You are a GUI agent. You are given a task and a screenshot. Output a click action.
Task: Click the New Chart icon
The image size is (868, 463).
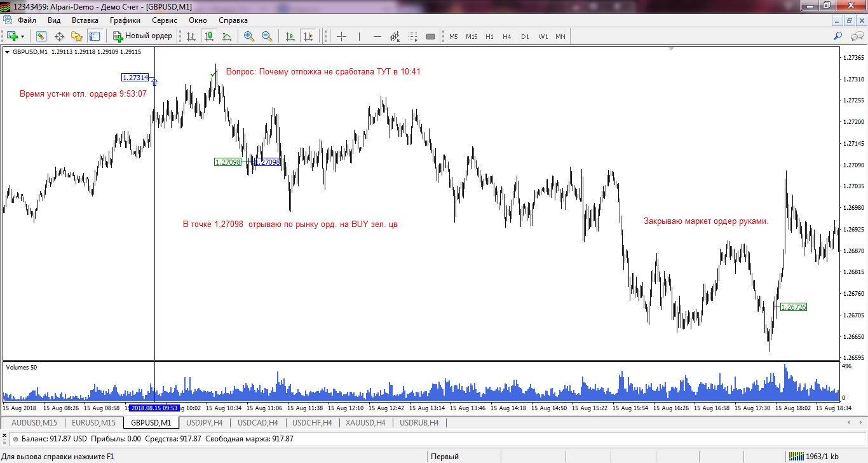point(12,36)
